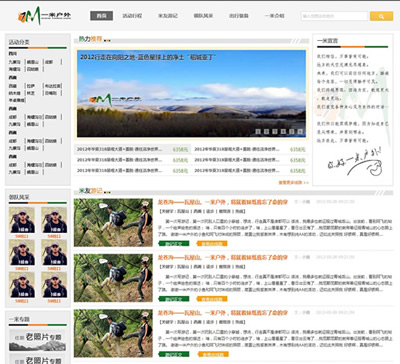Open the fourth item in the top navigation bar
The height and width of the screenshot is (364, 400).
pyautogui.click(x=203, y=16)
